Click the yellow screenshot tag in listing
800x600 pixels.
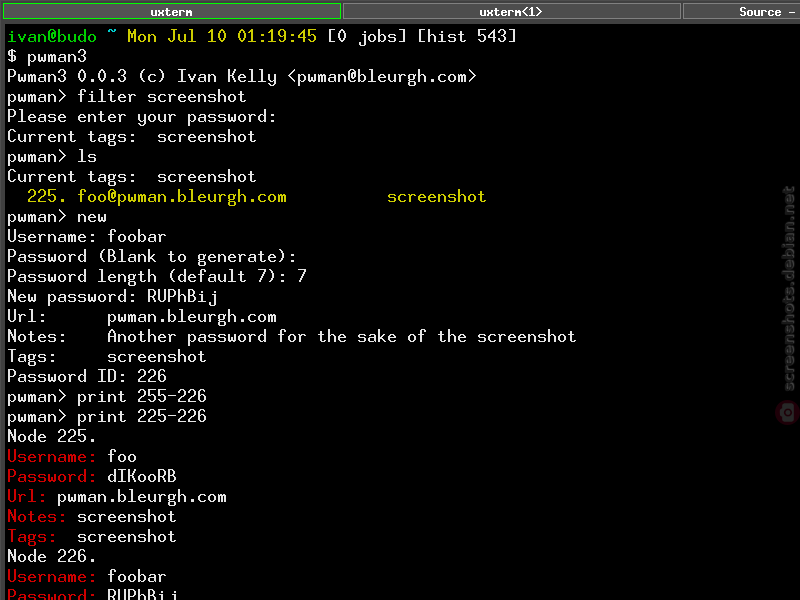coord(437,197)
